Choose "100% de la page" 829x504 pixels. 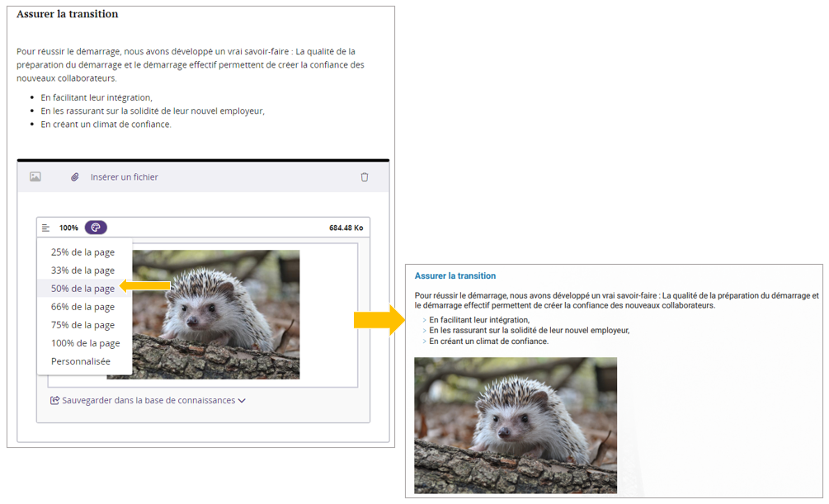[85, 343]
